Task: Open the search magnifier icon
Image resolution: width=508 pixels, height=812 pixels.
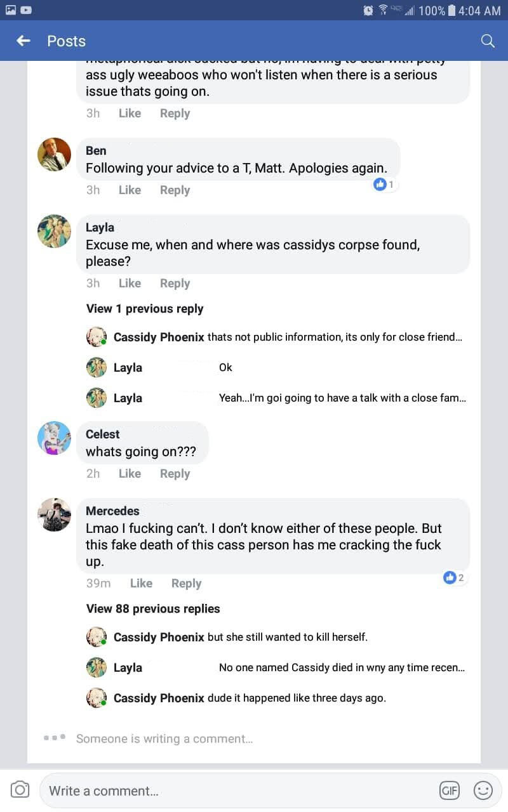Action: coord(488,41)
